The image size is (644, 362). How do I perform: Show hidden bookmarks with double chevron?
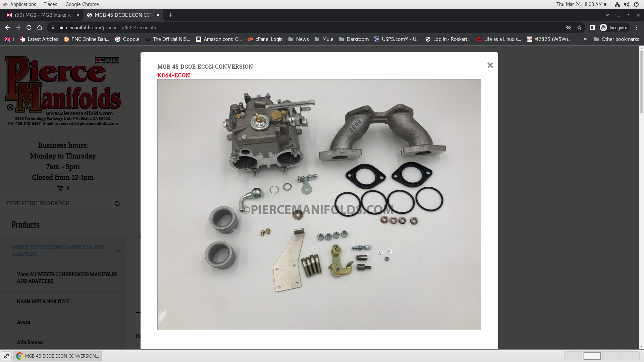[x=585, y=39]
